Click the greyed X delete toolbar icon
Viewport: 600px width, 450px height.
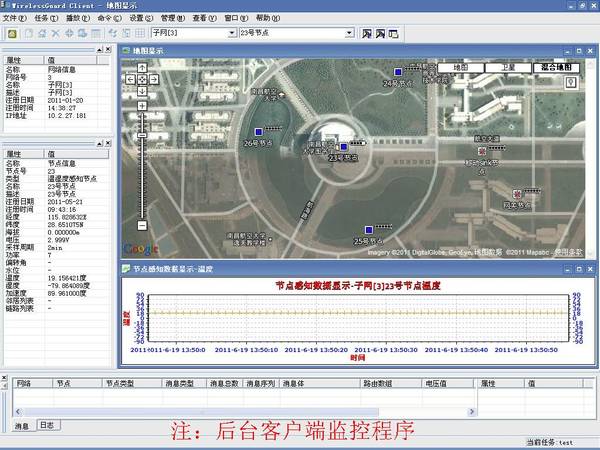(55, 34)
